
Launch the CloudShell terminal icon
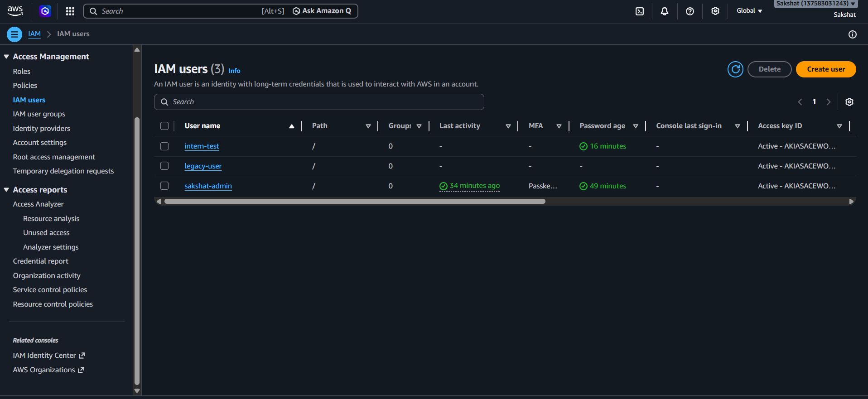click(640, 11)
